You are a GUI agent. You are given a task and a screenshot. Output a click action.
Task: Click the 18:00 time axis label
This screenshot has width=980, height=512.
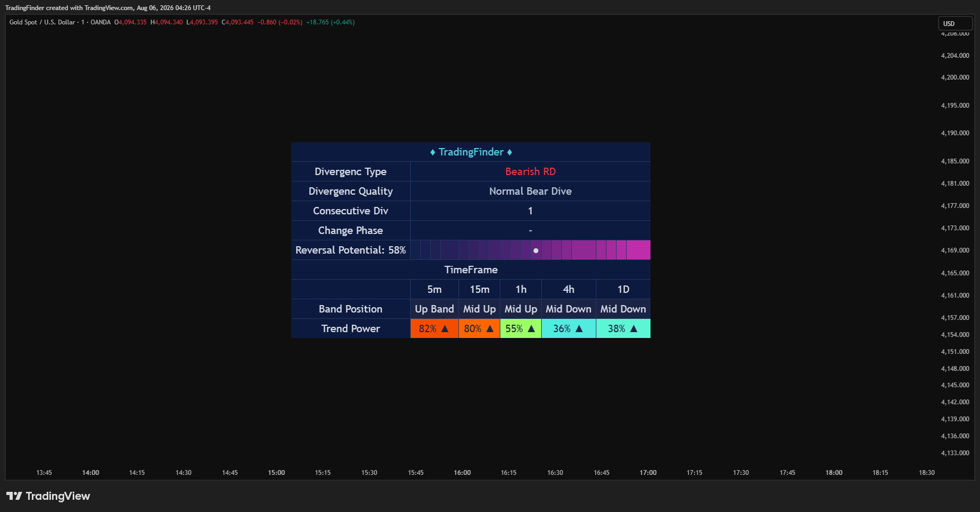834,473
